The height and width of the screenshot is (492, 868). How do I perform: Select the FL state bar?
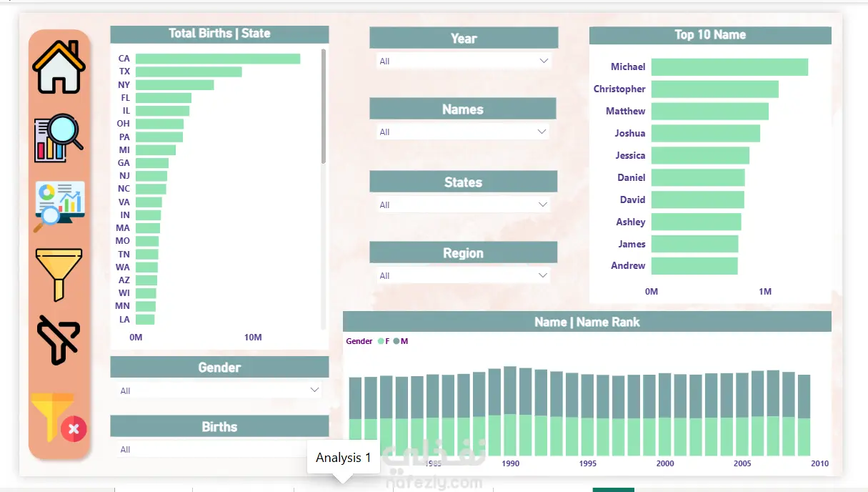click(x=164, y=98)
